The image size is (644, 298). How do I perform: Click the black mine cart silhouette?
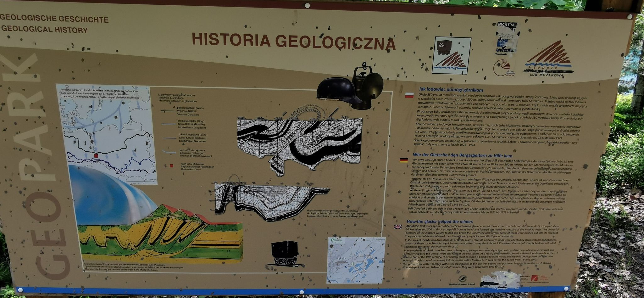click(285, 253)
